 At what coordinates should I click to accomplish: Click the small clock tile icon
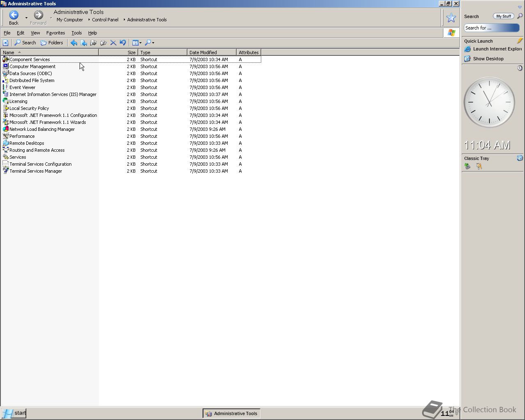[520, 68]
